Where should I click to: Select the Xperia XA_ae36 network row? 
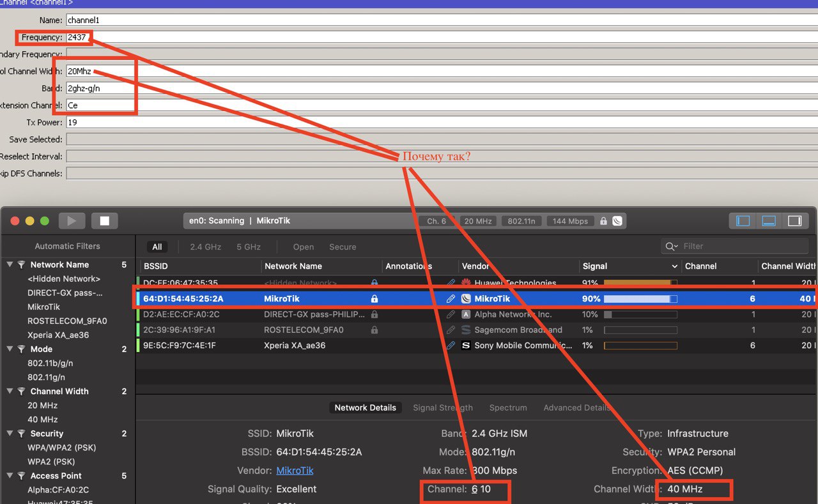click(x=477, y=346)
